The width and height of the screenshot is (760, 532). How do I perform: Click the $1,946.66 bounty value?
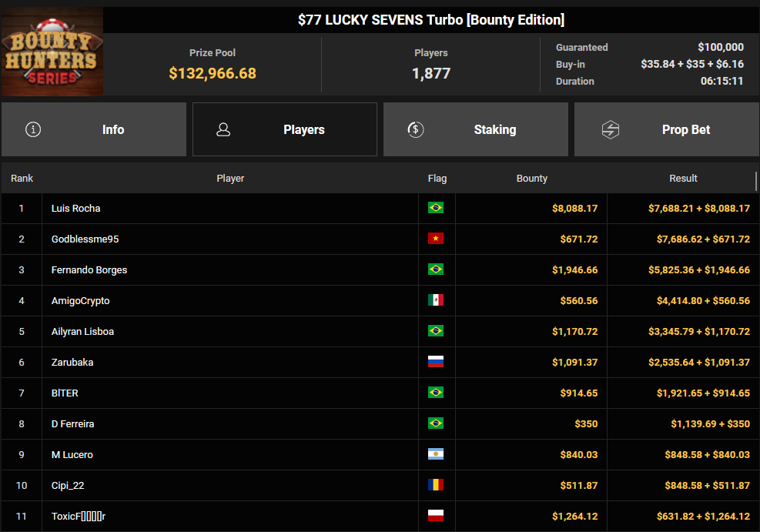575,270
